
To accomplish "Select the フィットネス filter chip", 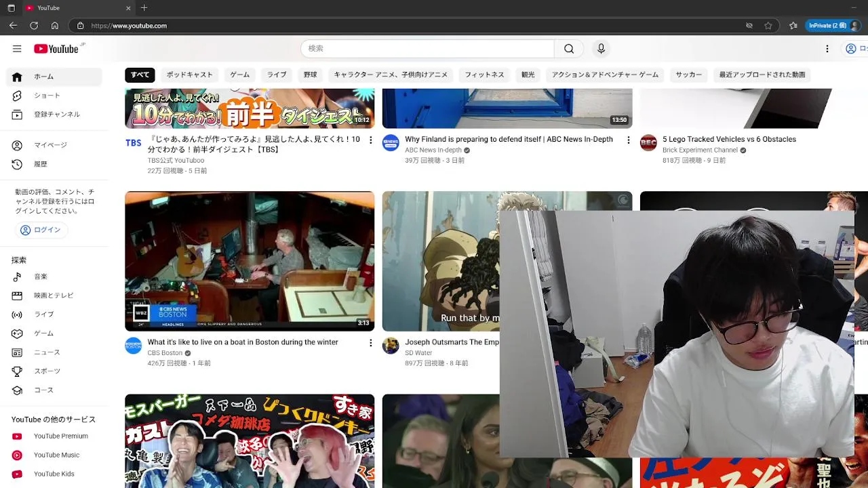I will point(484,75).
